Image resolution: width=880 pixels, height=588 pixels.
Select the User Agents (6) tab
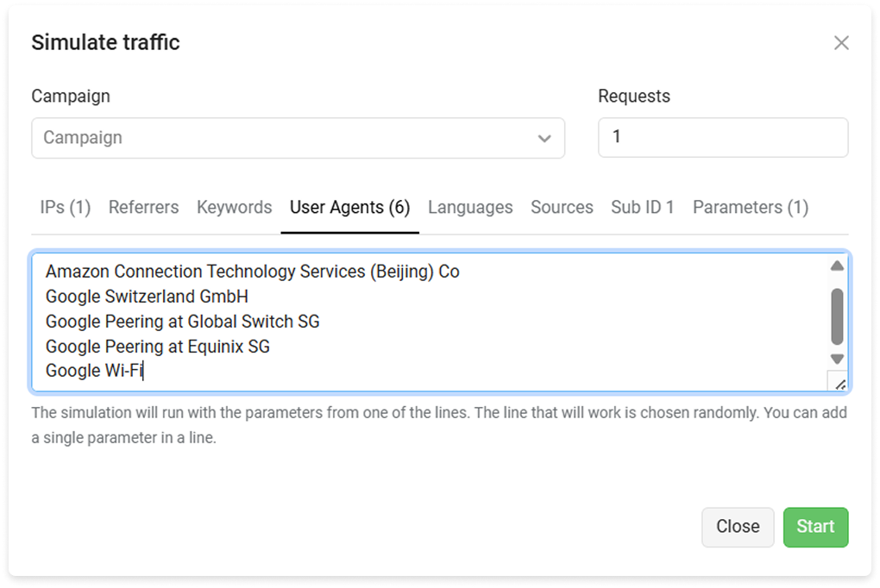349,207
